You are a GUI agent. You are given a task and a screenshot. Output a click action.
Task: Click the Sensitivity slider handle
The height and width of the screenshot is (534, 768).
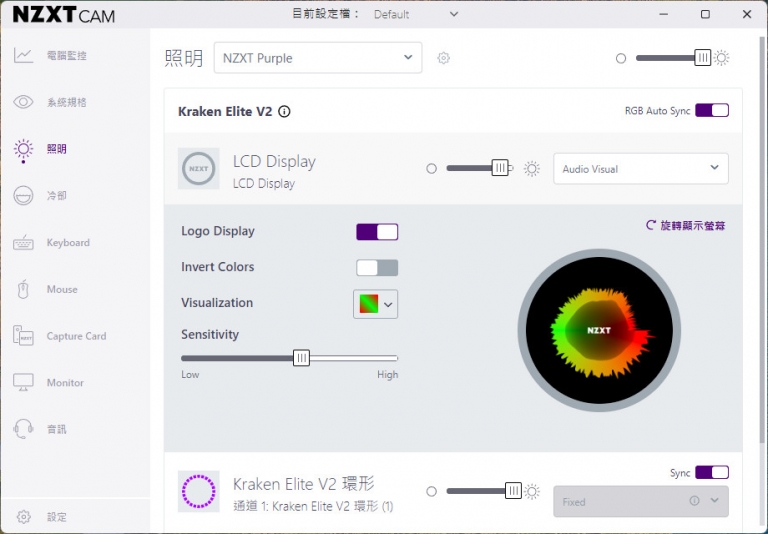[x=301, y=358]
